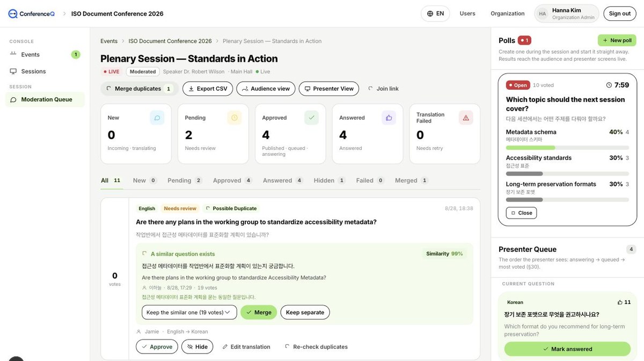Approve the accessibility metadata question
Viewport: 644px width, 361px height.
(x=157, y=346)
